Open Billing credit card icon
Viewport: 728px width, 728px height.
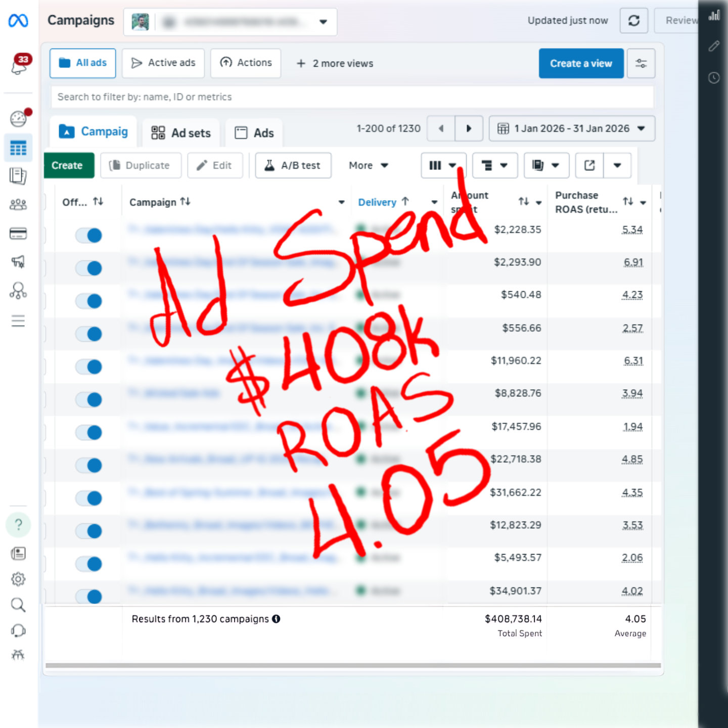coord(18,234)
